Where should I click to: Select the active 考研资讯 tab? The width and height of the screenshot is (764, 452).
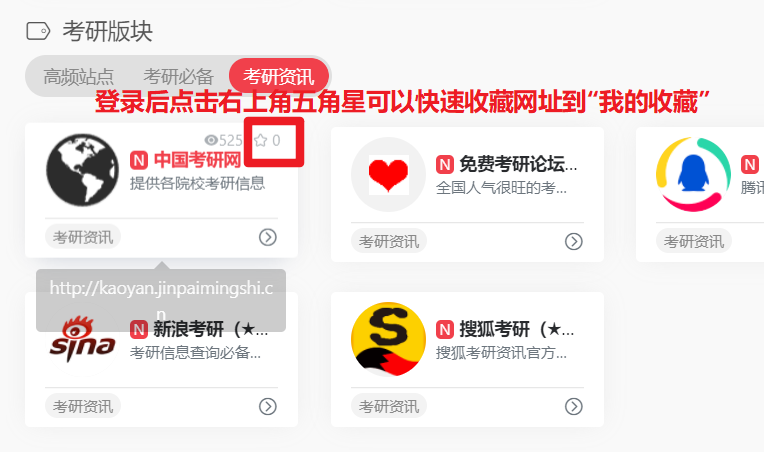pos(279,76)
